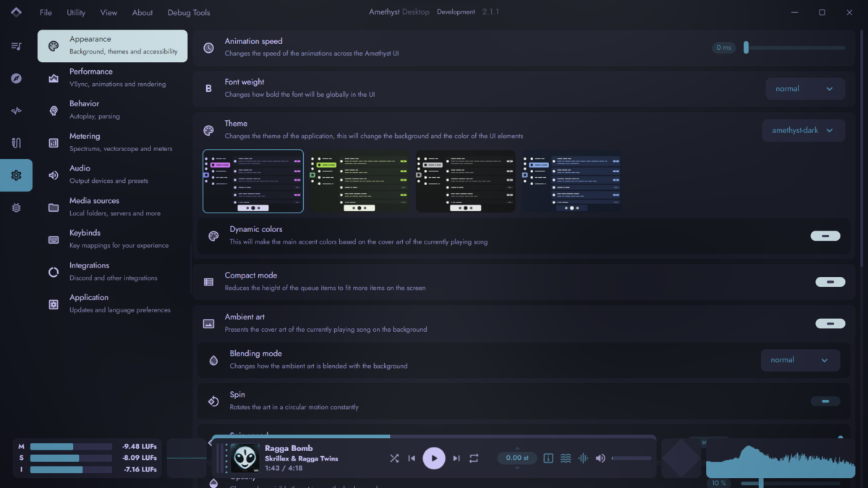Open the Debug Tools menu
This screenshot has width=868, height=488.
pos(189,12)
